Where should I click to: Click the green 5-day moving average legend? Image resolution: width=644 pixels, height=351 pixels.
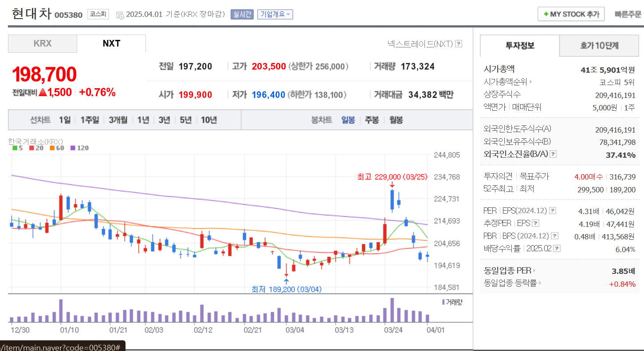(17, 148)
